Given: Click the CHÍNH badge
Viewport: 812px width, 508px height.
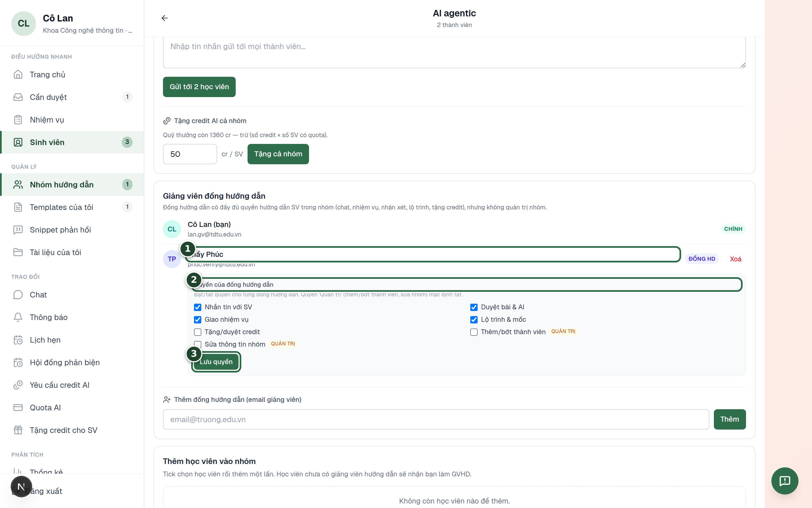Looking at the screenshot, I should (733, 229).
